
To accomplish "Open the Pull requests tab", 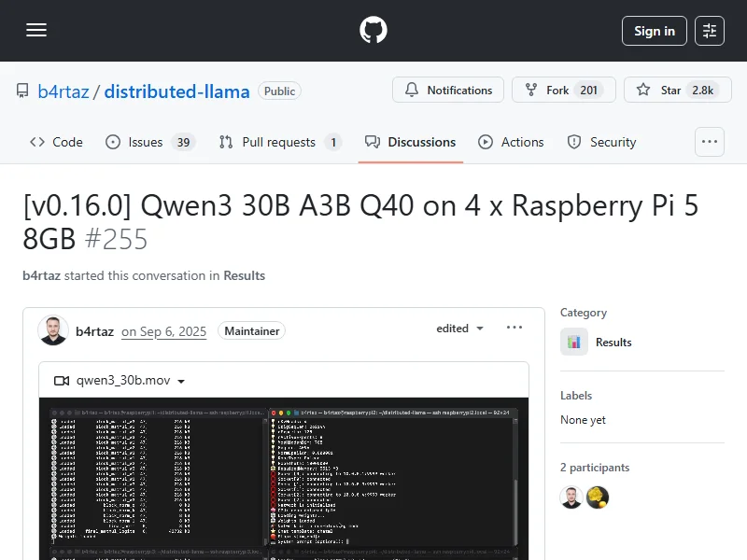I will (x=279, y=142).
